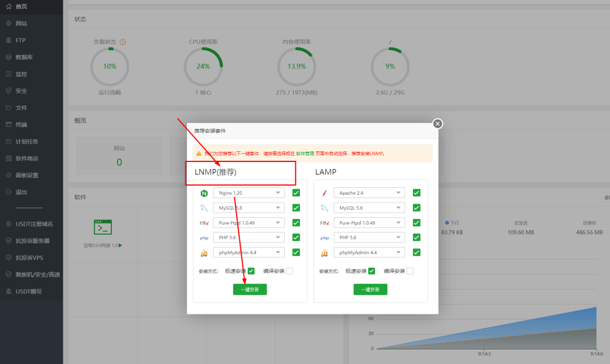
Task: Open the 软件商店 sidebar label
Action: click(x=27, y=158)
